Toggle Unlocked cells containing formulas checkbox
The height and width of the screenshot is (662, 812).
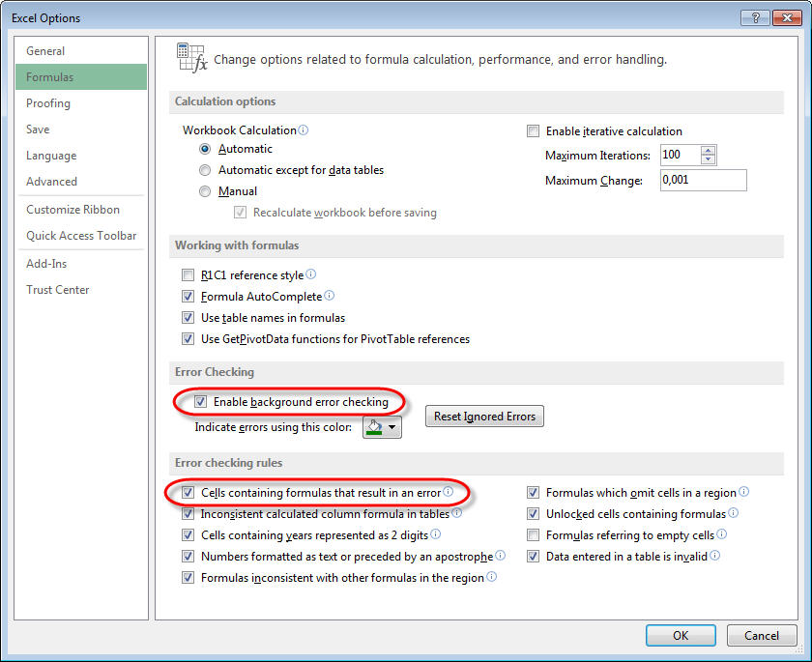pos(533,514)
